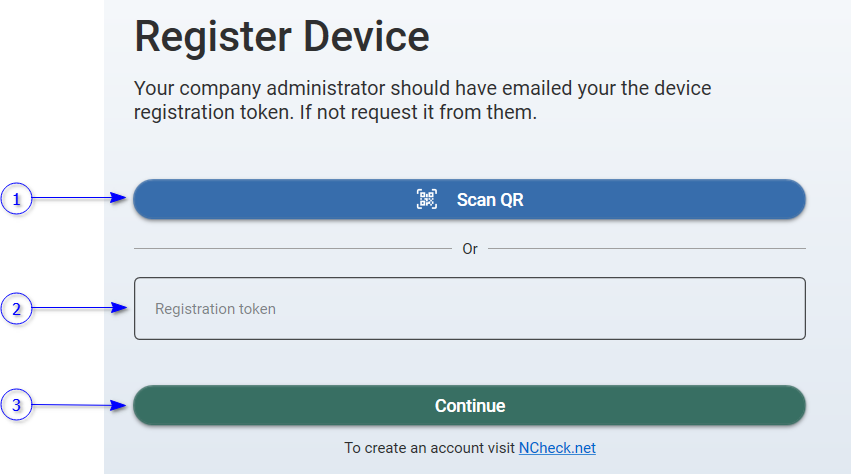
Task: Click the word "Device" in the heading
Action: pos(366,37)
